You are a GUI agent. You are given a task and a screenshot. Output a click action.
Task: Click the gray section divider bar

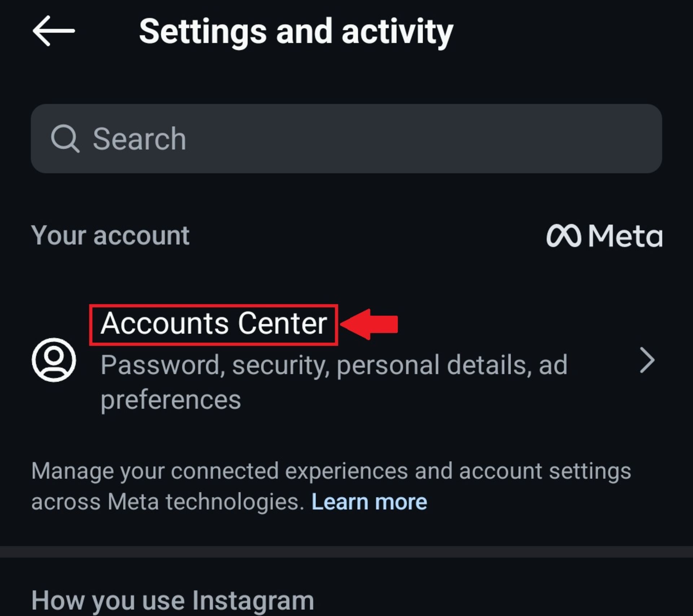point(346,552)
